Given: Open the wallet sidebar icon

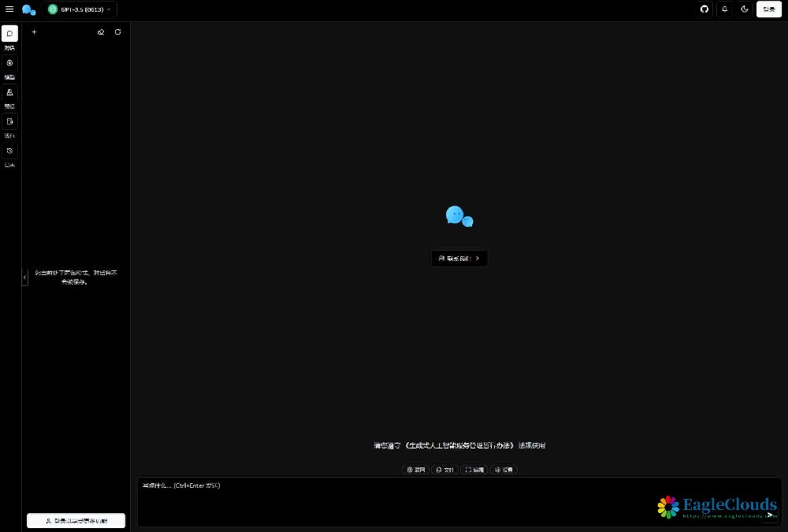Looking at the screenshot, I should (x=9, y=121).
